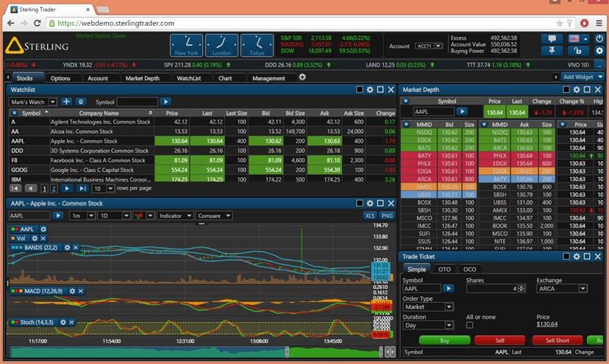Viewport: 609px width, 364px height.
Task: Submit Market Depth symbol arrow button
Action: pos(462,112)
